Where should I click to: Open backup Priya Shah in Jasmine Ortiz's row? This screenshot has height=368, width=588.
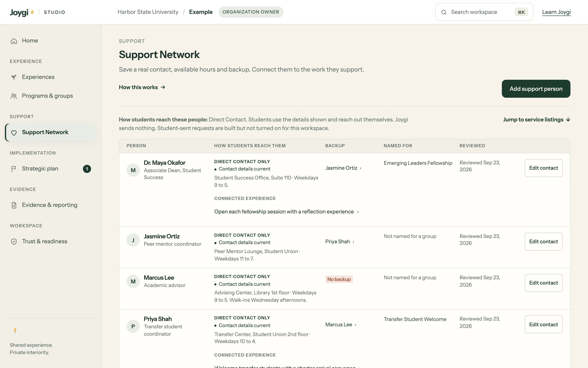tap(340, 241)
